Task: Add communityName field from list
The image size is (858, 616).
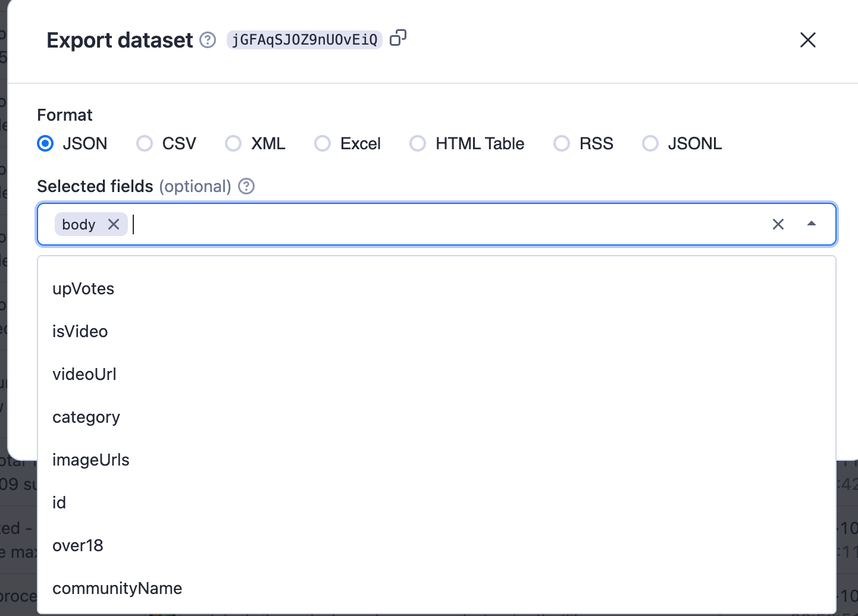Action: coord(437,589)
